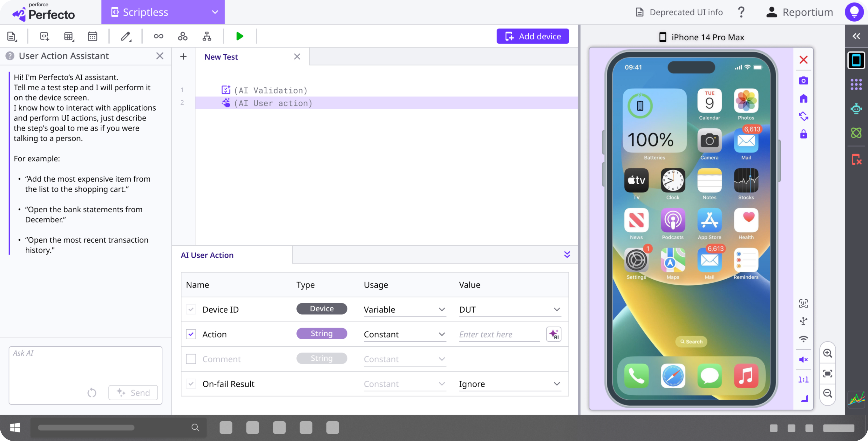Click the Windows taskbar search box

pos(119,428)
